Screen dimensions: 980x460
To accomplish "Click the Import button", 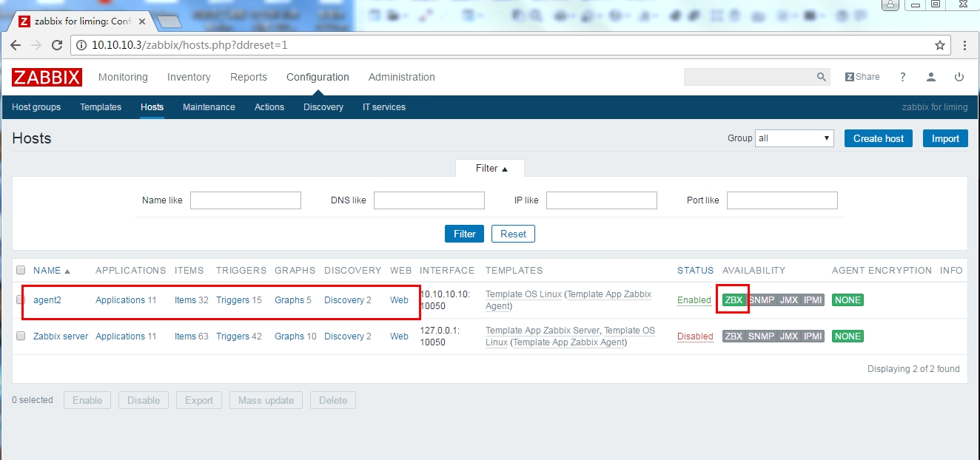I will tap(945, 138).
